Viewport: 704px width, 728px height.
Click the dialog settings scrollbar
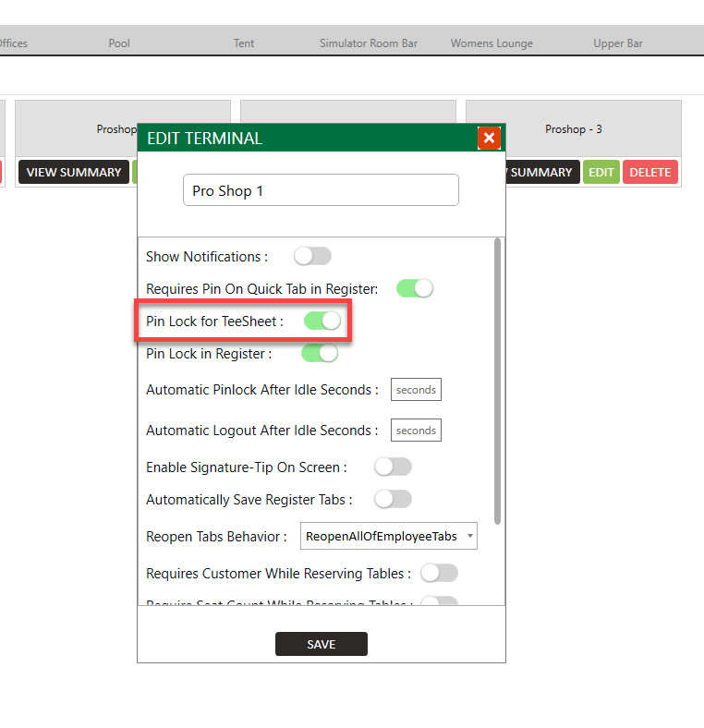point(497,382)
